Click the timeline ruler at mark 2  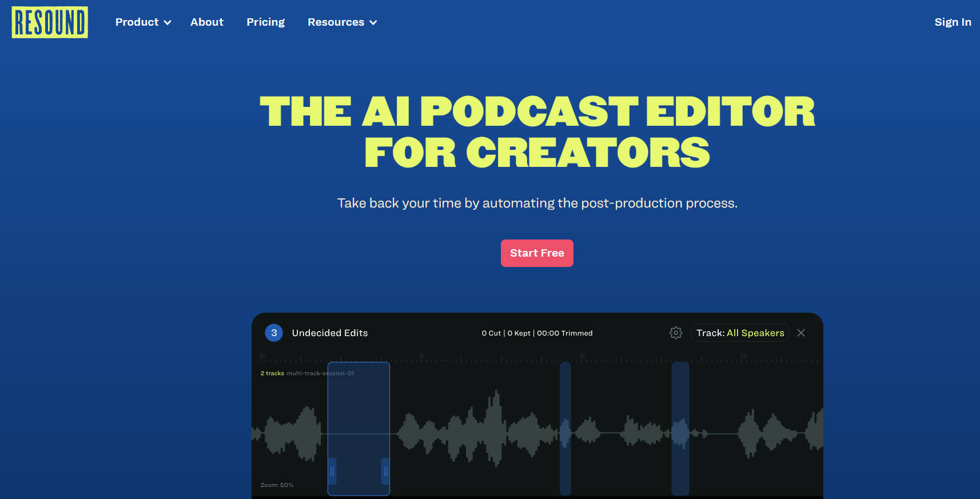(x=583, y=358)
